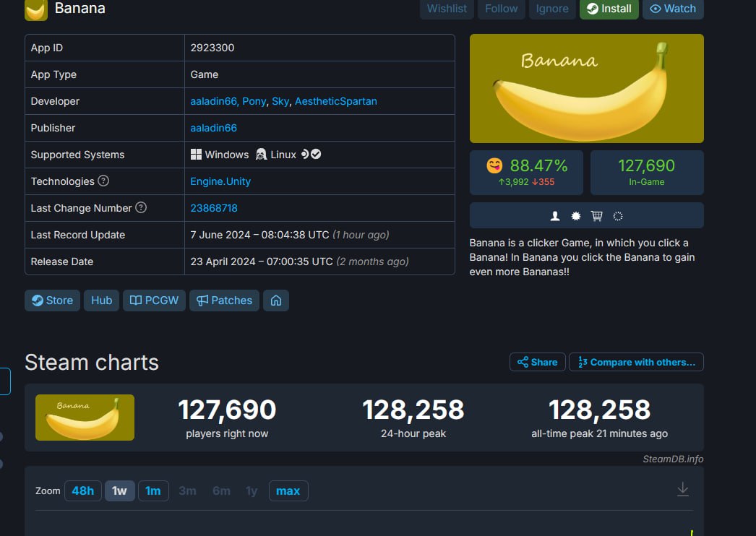Click the 127,690 In-Game box

click(647, 173)
